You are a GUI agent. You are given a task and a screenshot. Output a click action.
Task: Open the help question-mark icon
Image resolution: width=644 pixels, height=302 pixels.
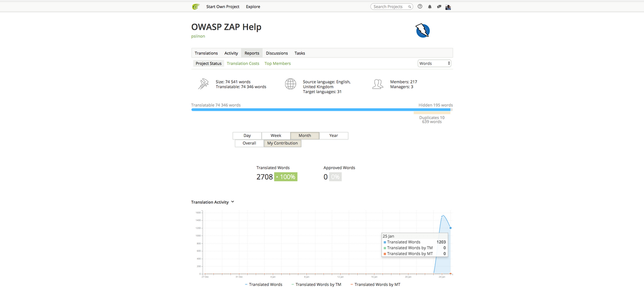point(420,7)
